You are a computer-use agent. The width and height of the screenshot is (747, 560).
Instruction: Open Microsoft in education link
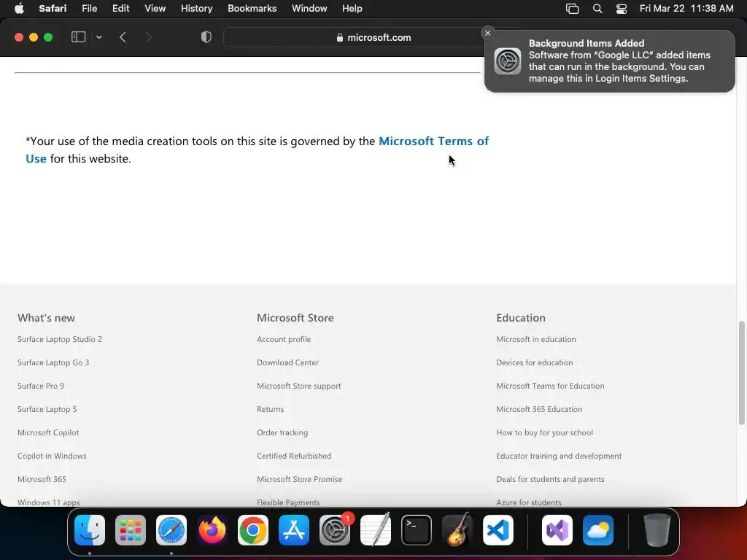[x=536, y=339]
